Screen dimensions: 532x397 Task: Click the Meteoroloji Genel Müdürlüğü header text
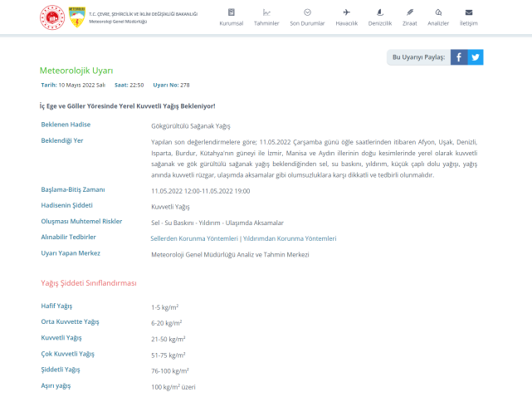[117, 21]
